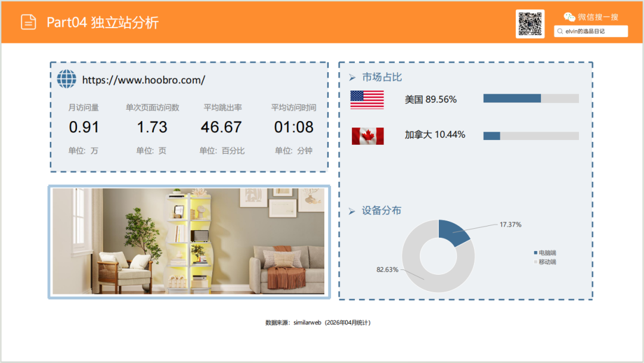This screenshot has width=644, height=363.
Task: Click the 加拿大 10.44% progress bar
Action: (x=531, y=136)
